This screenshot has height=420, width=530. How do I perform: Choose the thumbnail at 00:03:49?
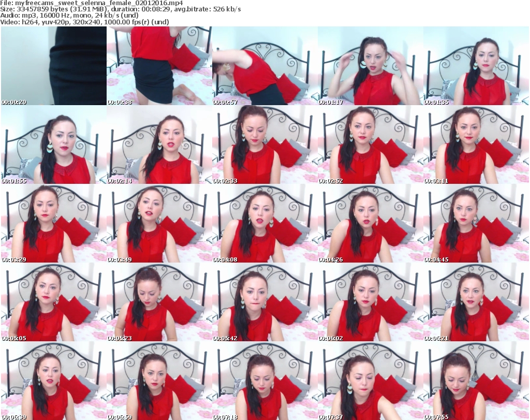(x=159, y=224)
